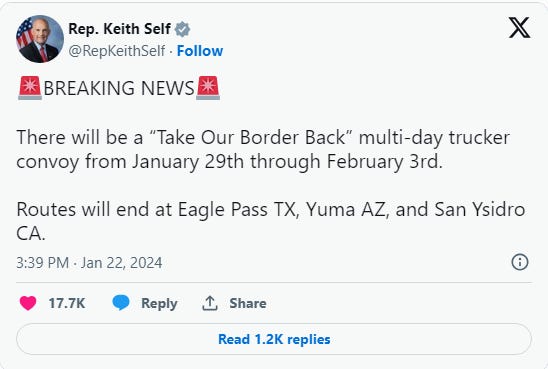The height and width of the screenshot is (369, 548).
Task: Open the X logo in the corner
Action: [519, 28]
